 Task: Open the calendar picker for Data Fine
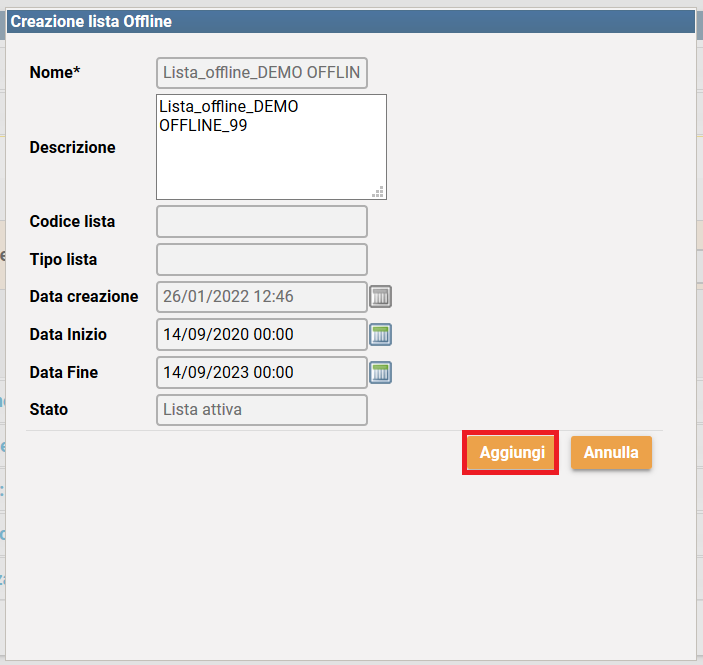click(x=381, y=373)
